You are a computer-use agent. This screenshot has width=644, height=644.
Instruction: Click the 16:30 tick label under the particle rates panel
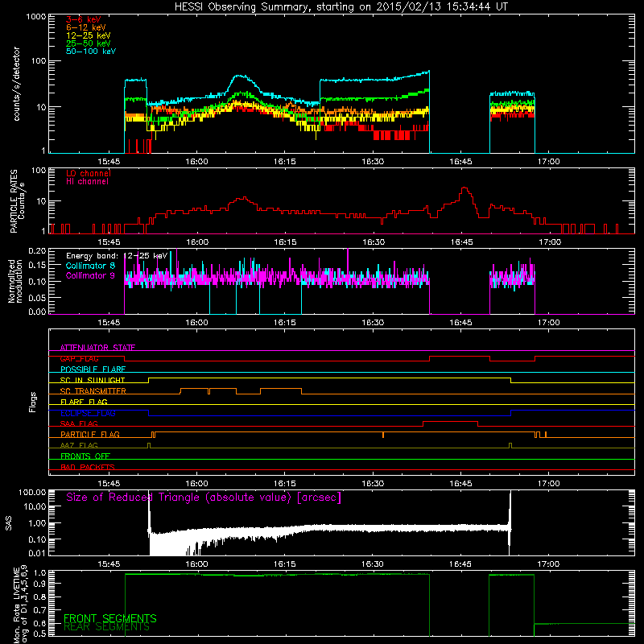(x=374, y=242)
